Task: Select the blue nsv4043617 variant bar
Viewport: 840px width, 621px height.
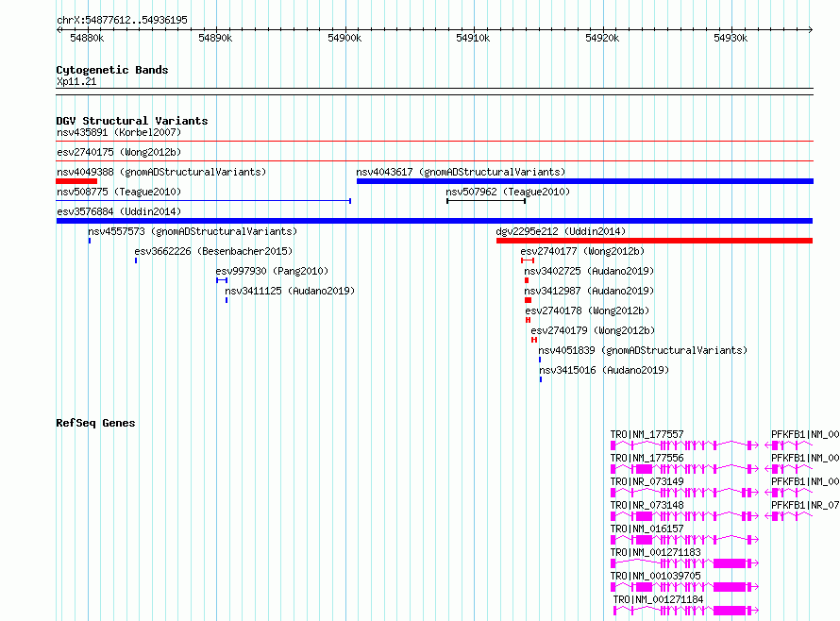Action: click(585, 181)
